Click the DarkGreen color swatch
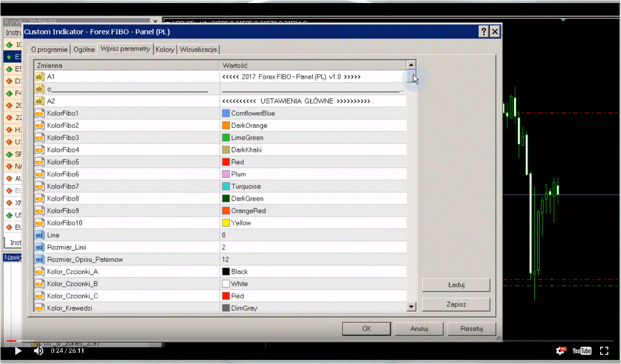Screen dimensions: 621x364 coord(226,198)
